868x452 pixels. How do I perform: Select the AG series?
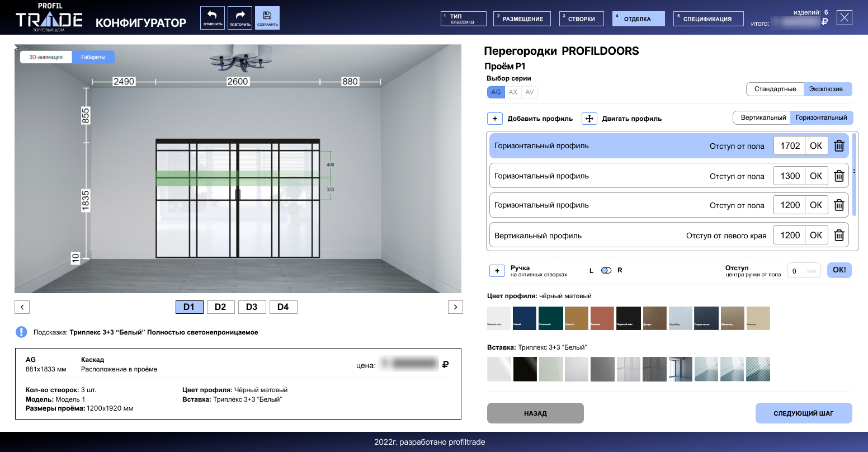click(496, 92)
